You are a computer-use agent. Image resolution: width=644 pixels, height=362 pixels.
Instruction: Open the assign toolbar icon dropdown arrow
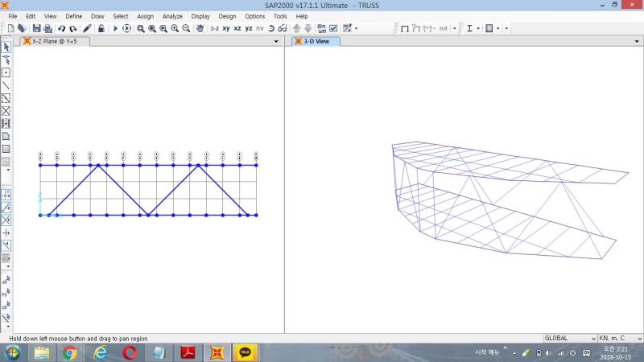click(x=356, y=28)
